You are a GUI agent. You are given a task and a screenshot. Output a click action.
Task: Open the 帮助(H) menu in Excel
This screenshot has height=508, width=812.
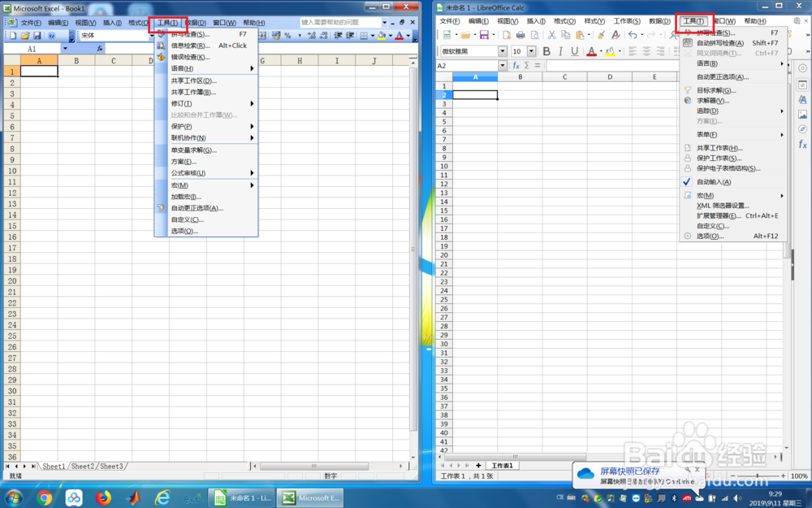[x=253, y=23]
